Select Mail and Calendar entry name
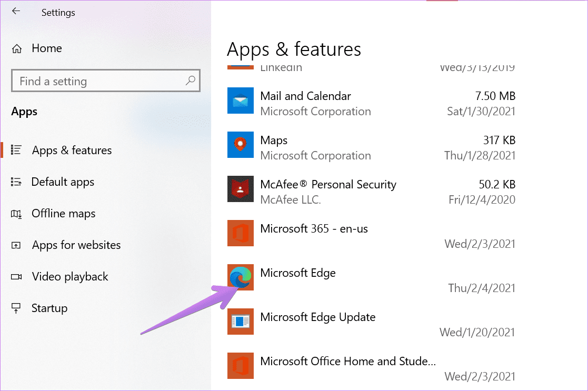 pos(305,96)
